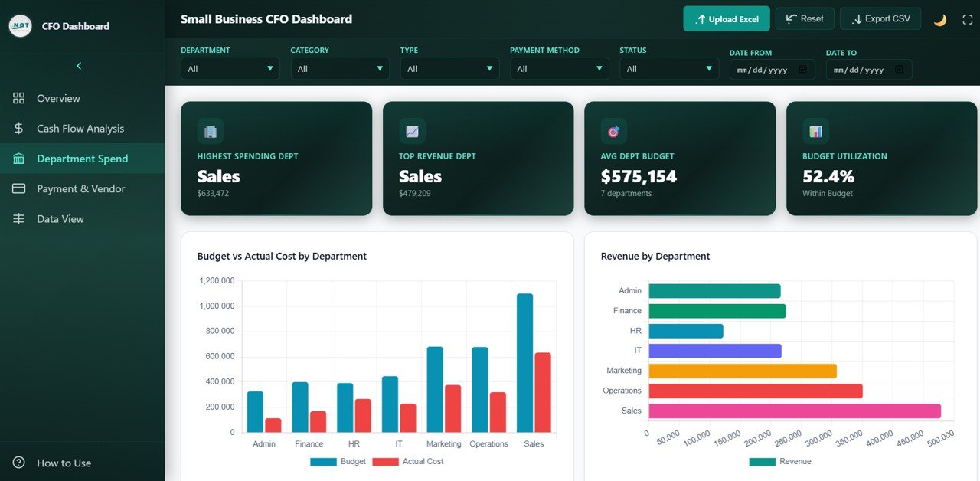Click the Highest Spending Dept building icon

point(210,131)
